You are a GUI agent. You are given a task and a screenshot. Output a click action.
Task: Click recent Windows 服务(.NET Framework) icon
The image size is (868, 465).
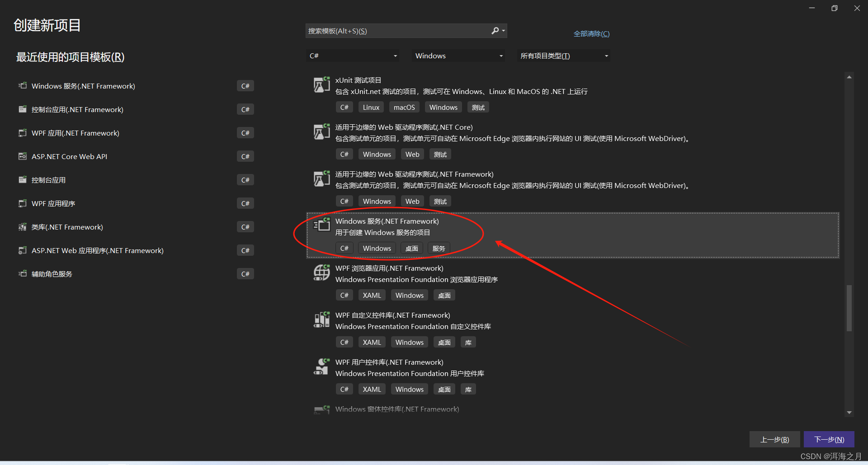point(23,85)
